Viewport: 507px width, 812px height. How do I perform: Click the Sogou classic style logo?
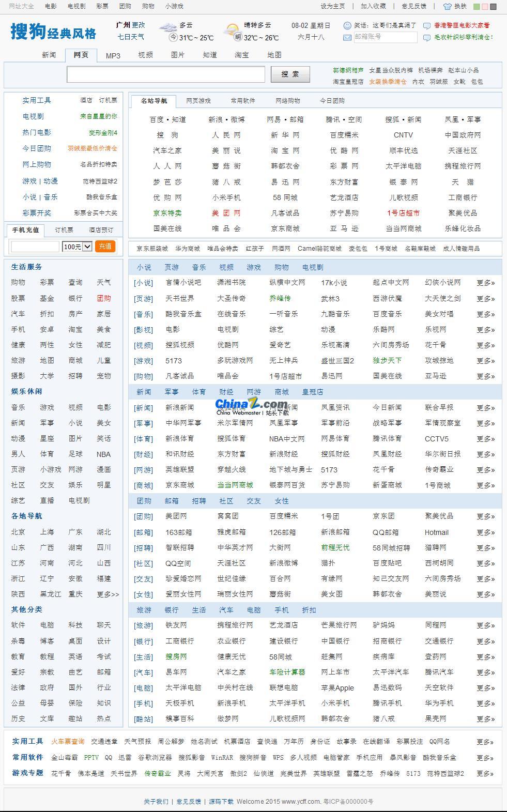[53, 32]
